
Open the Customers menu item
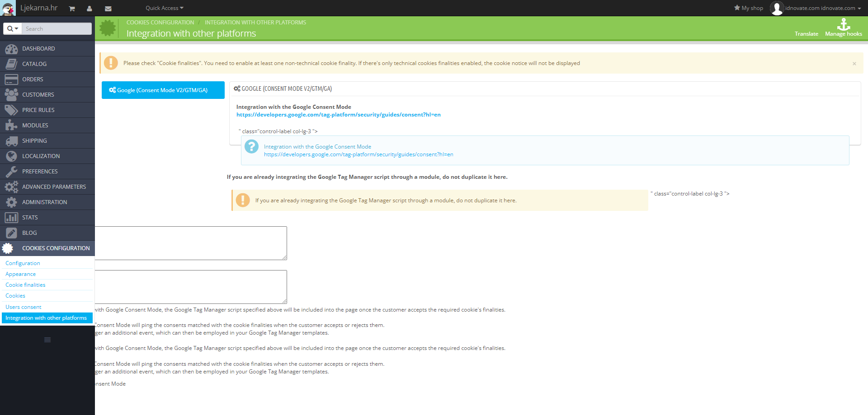47,95
